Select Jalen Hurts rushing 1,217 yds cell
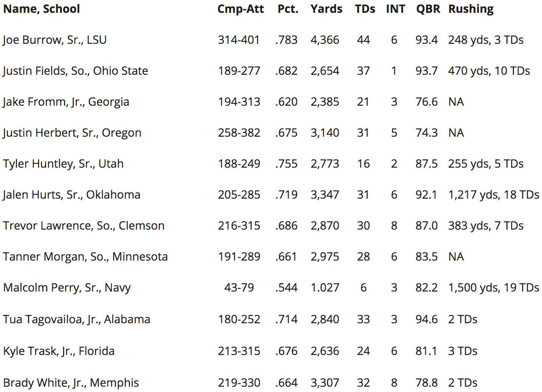Image resolution: width=542 pixels, height=392 pixels. tap(494, 194)
